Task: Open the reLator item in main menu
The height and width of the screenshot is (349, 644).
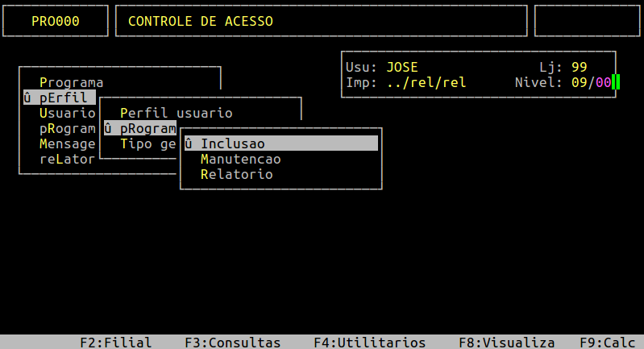Action: click(x=67, y=159)
